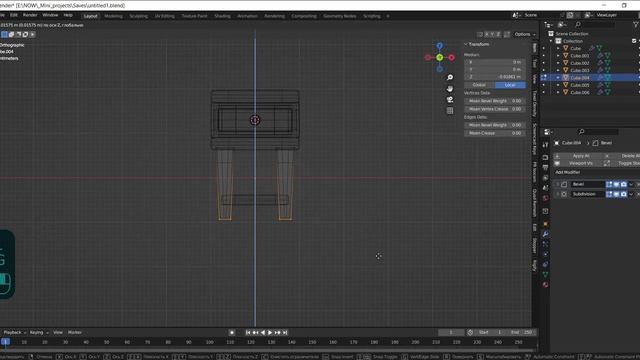
Task: Toggle Bevel modifier edit mode display
Action: click(609, 184)
